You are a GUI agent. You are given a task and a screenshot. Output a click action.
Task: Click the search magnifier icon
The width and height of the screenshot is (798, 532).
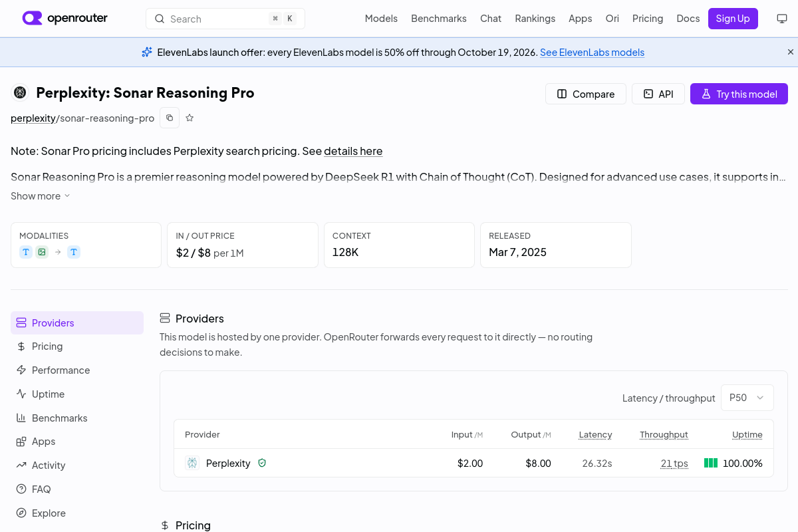160,19
